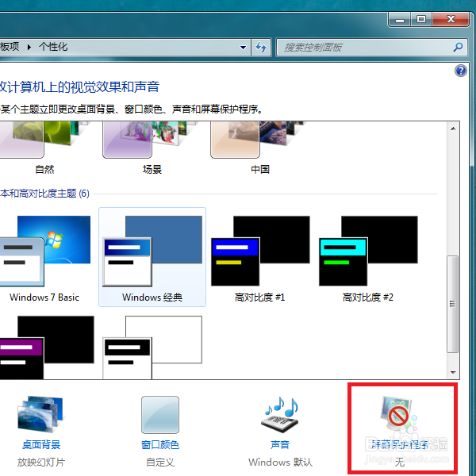Open the Screen Saver (屏幕保护程序) icon
This screenshot has width=476, height=476.
[x=399, y=414]
